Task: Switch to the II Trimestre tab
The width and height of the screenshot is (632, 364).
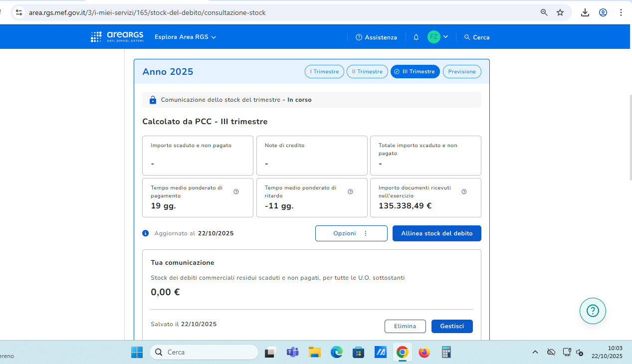Action: [367, 72]
